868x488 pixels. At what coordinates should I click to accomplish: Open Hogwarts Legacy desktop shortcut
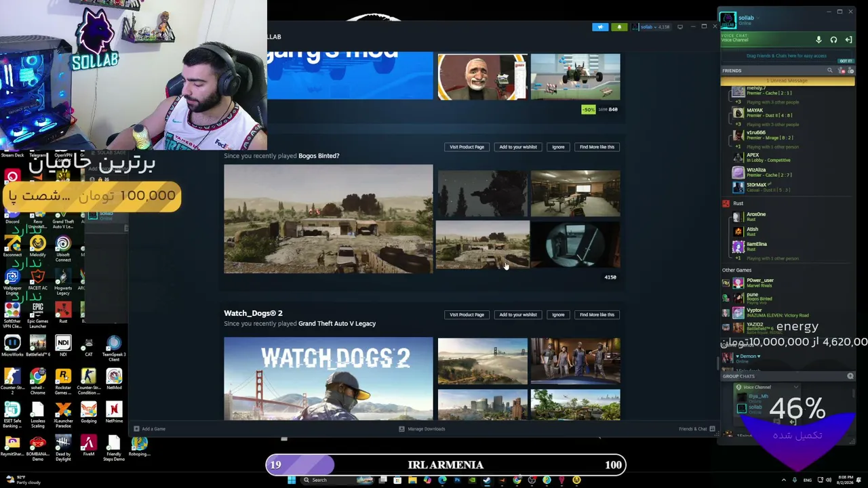(63, 282)
